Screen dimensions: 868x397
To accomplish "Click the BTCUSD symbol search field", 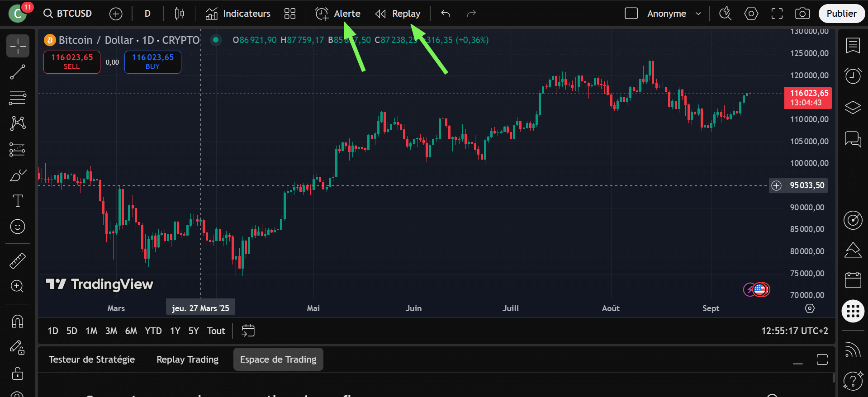I will point(68,14).
